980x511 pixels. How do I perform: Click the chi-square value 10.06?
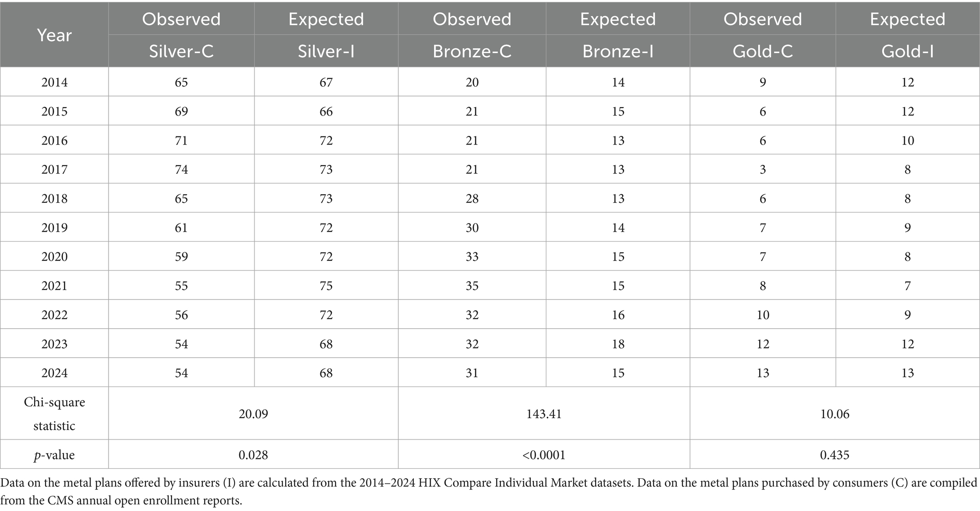click(835, 413)
